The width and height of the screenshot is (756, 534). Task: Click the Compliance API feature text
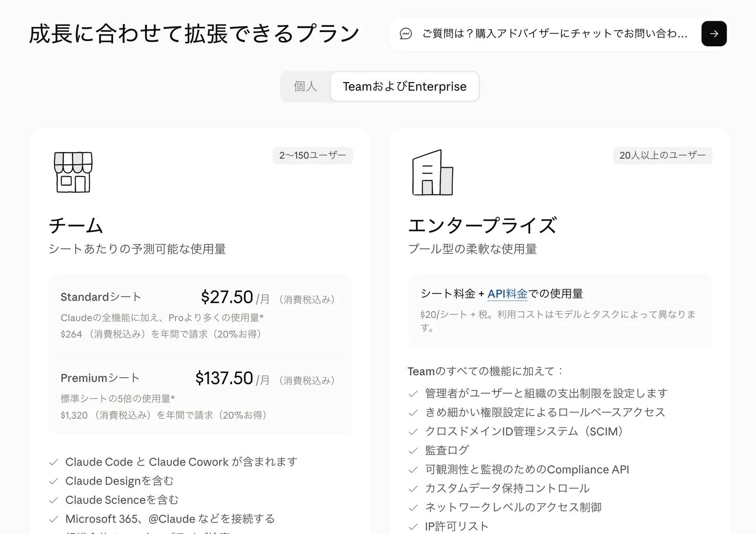pyautogui.click(x=527, y=469)
